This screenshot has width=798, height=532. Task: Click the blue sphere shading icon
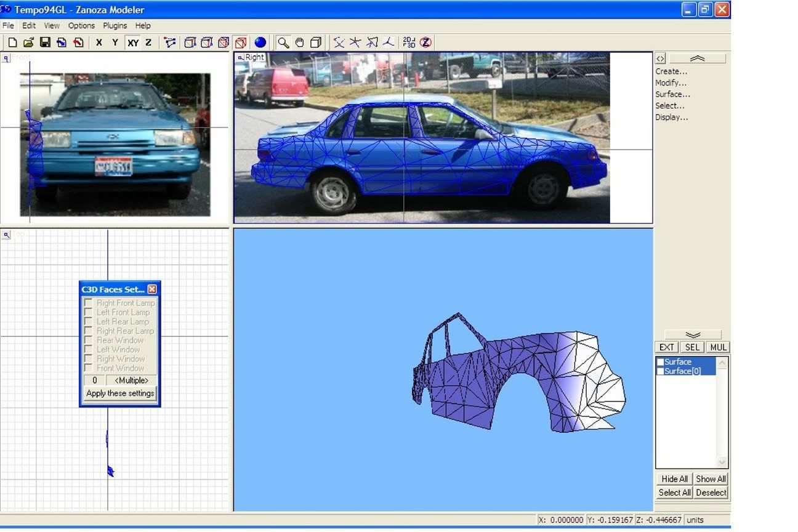point(260,42)
